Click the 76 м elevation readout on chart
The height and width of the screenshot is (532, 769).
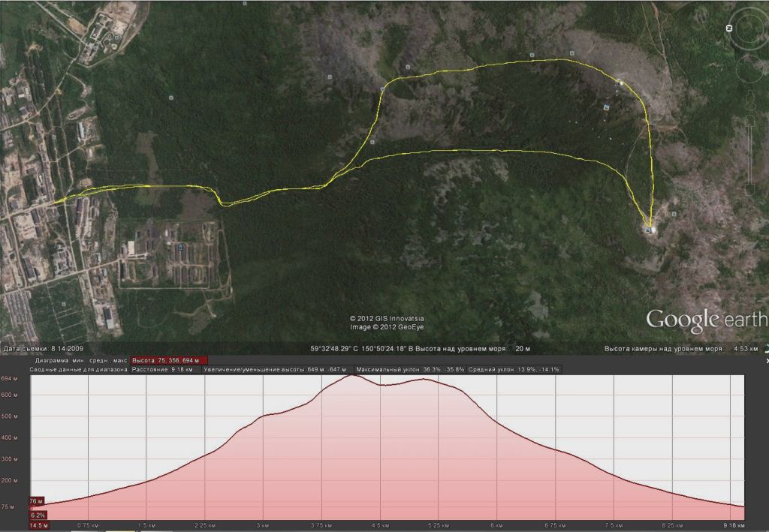click(35, 500)
